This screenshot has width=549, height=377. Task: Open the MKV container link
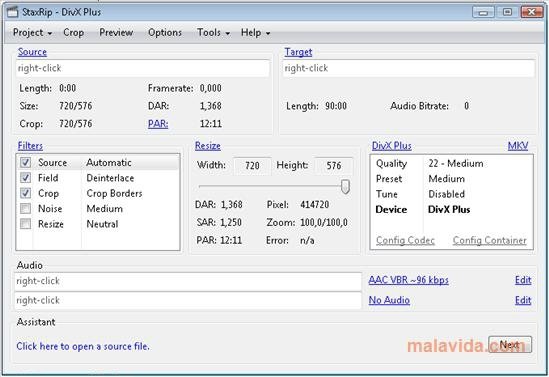(518, 146)
